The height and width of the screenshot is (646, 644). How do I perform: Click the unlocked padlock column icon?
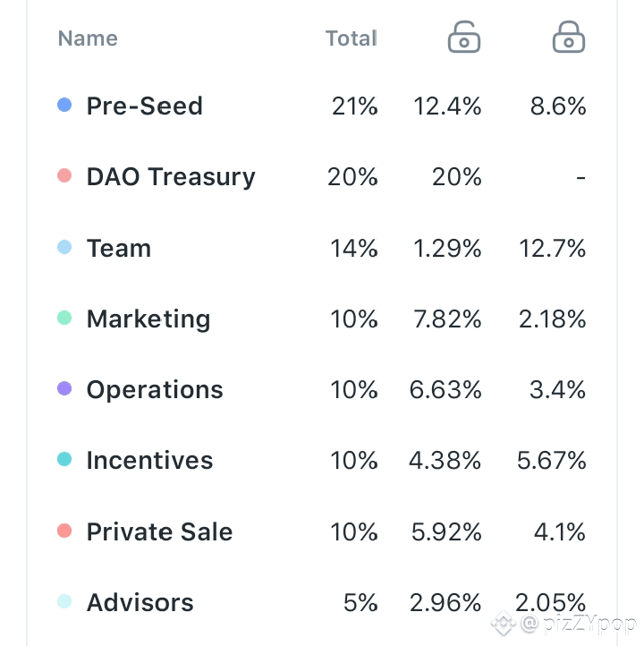[463, 38]
